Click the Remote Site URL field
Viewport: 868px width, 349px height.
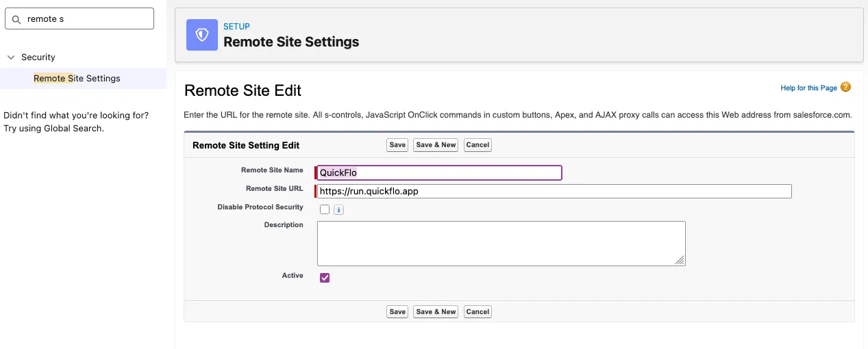tap(554, 191)
